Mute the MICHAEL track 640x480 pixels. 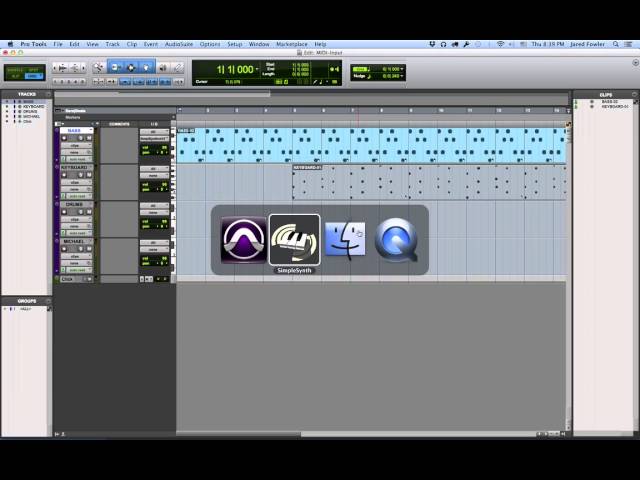(x=89, y=249)
